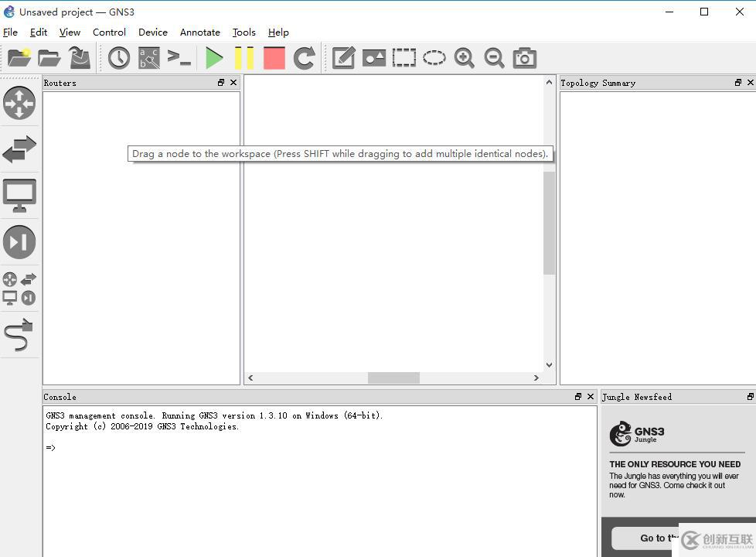Click the workspace scroll up arrow
Viewport: 756px width, 557px height.
tap(549, 83)
